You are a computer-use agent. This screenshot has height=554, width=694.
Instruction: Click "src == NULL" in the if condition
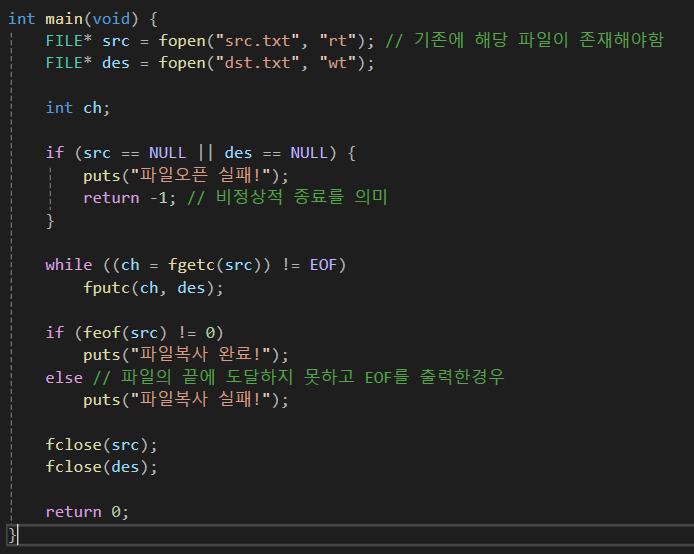point(135,153)
